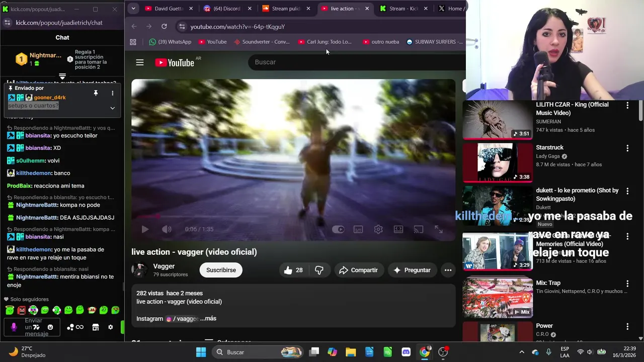Click 7TV icon in chat input
644x362 pixels.
(x=36, y=327)
